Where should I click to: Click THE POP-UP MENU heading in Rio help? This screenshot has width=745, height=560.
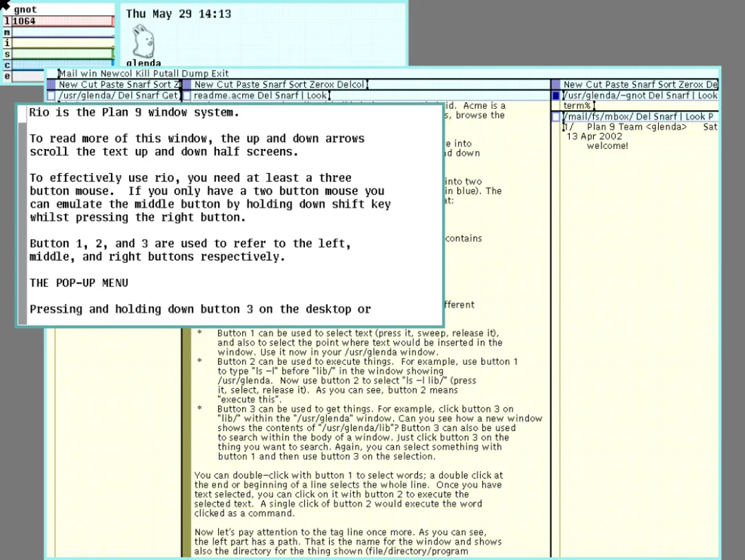79,283
